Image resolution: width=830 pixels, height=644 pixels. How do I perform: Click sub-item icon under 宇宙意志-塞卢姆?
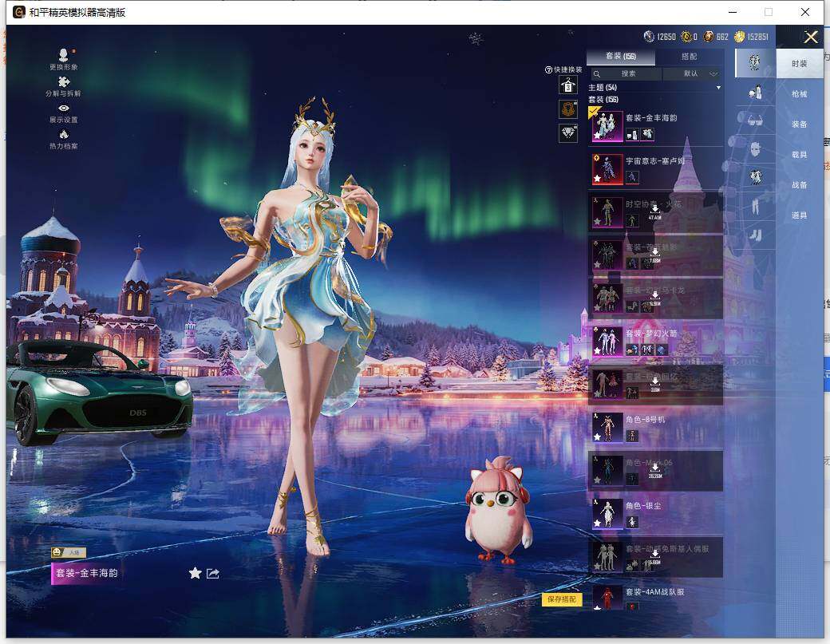click(x=632, y=177)
